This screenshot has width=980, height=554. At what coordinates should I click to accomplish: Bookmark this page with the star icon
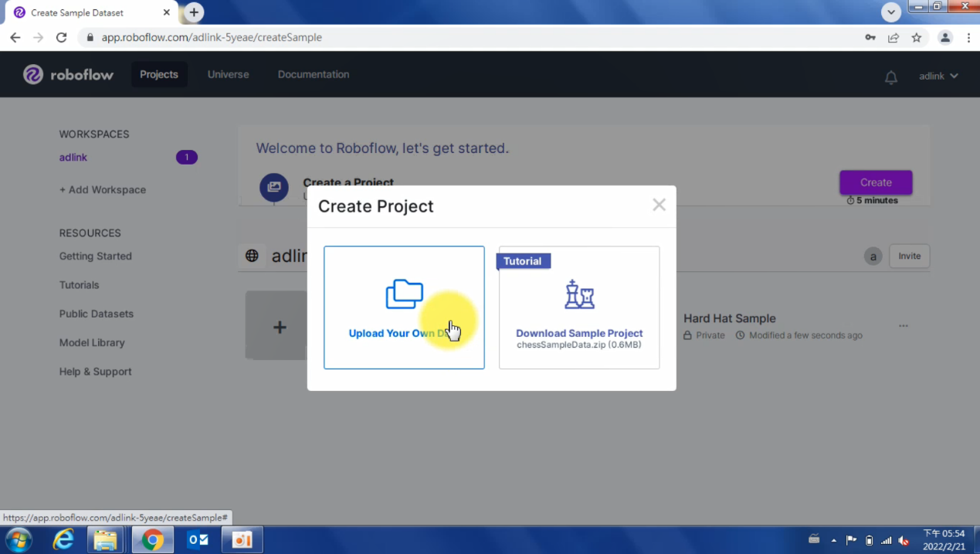coord(916,37)
